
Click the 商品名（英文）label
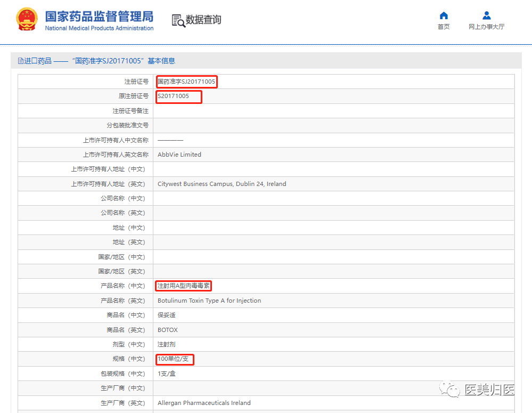[x=126, y=330]
